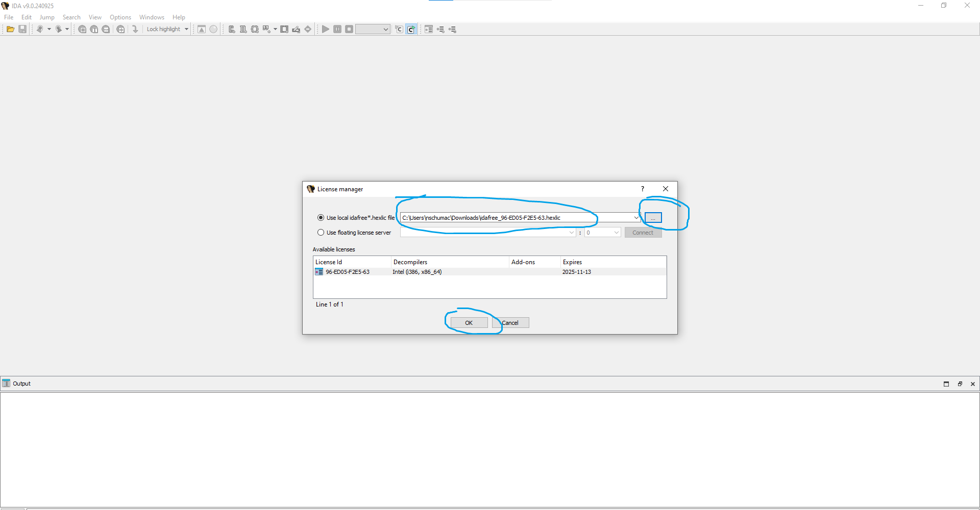The image size is (980, 510).
Task: Open the jump back history dropdown arrow
Action: coord(49,29)
